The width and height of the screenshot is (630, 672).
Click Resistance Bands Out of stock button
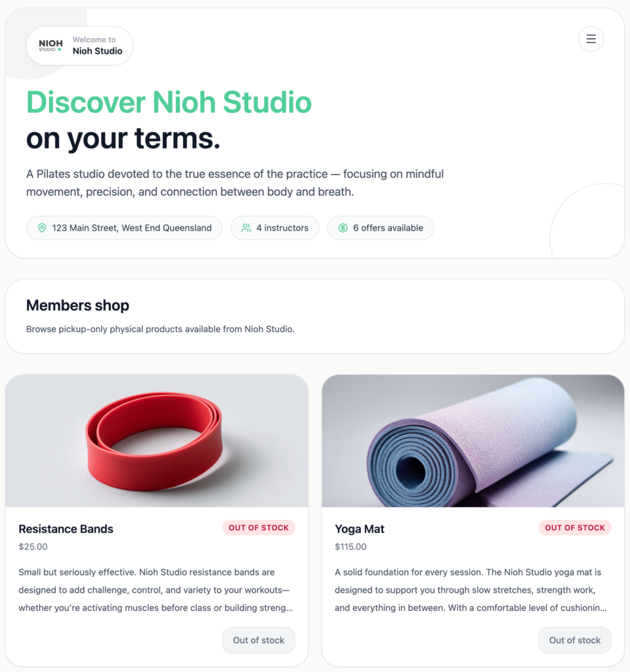coord(259,640)
